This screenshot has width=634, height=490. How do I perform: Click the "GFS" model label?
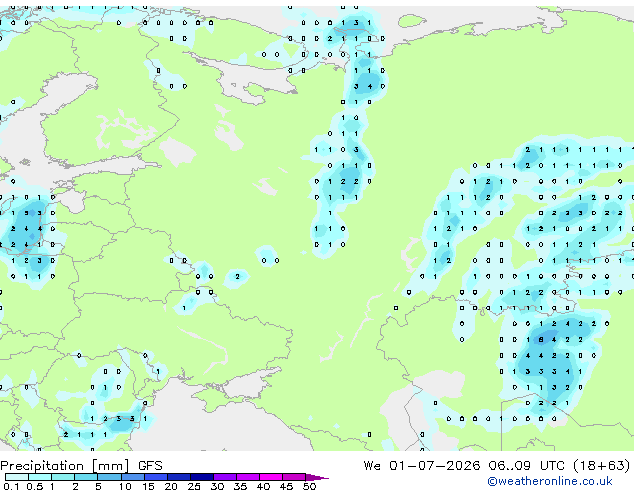coord(150,466)
